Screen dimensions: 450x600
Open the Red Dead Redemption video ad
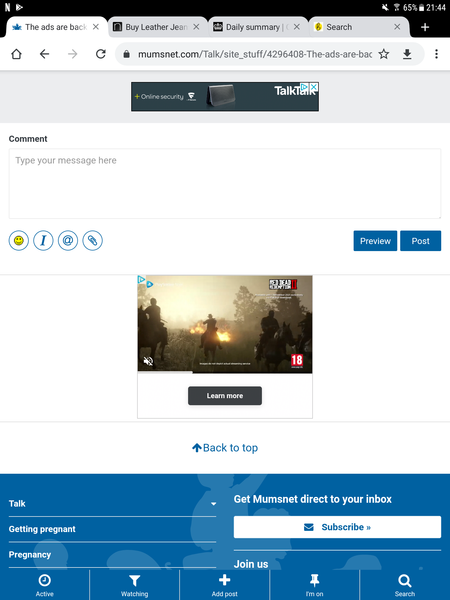(225, 324)
